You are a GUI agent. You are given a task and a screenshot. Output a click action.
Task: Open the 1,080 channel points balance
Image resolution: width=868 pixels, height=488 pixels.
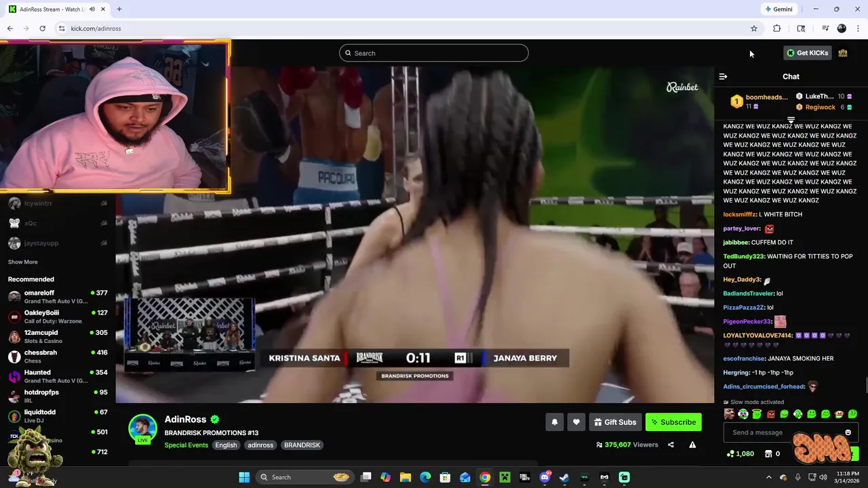(x=740, y=453)
